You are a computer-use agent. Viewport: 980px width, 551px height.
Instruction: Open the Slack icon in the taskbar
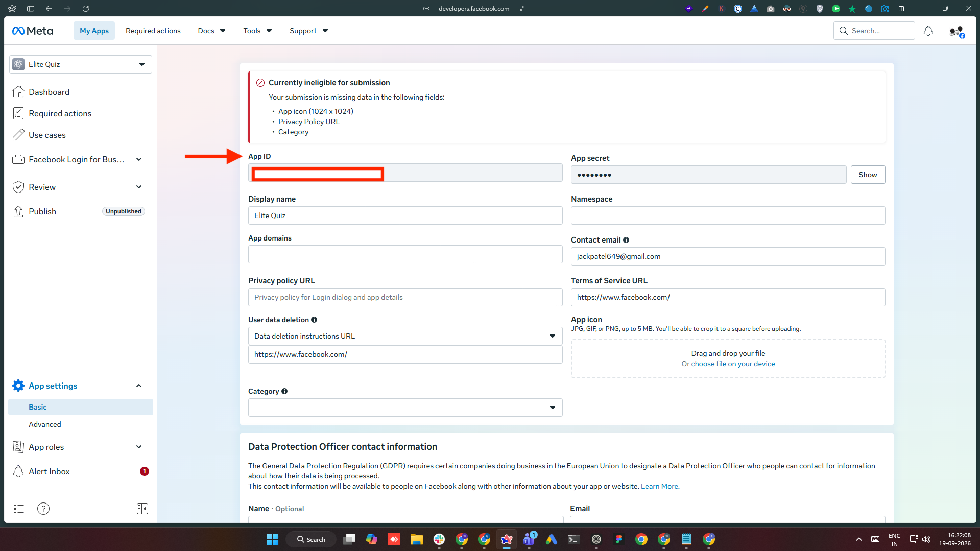click(x=439, y=539)
